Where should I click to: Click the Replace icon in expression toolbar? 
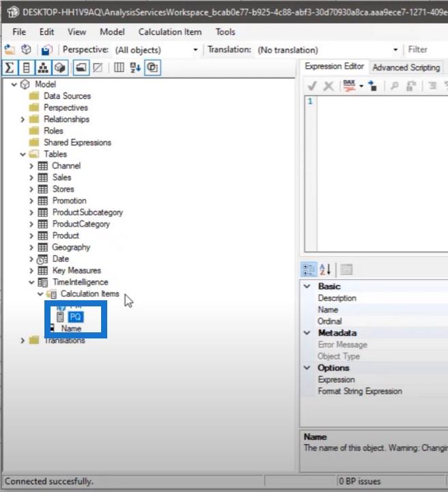(x=411, y=86)
